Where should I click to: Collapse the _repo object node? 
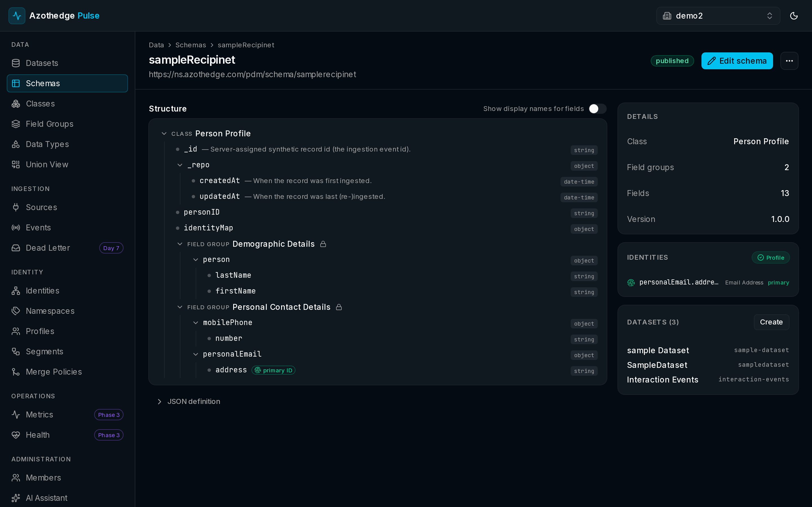click(180, 165)
